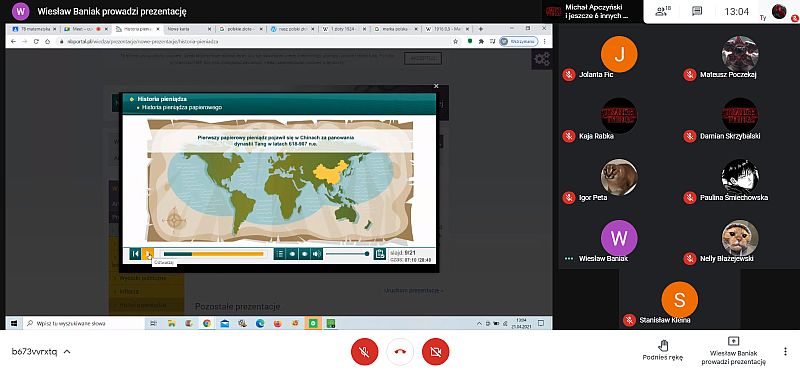
Task: Open the notes clipboard icon in the player
Action: click(379, 254)
